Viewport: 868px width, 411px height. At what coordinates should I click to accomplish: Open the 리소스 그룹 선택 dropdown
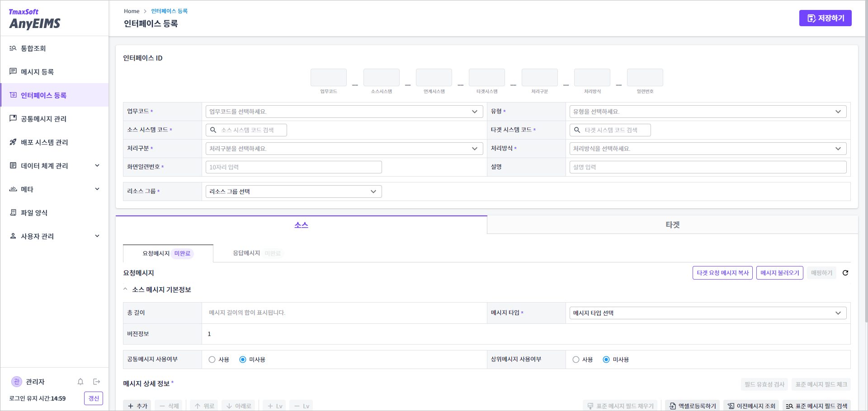[x=293, y=191]
